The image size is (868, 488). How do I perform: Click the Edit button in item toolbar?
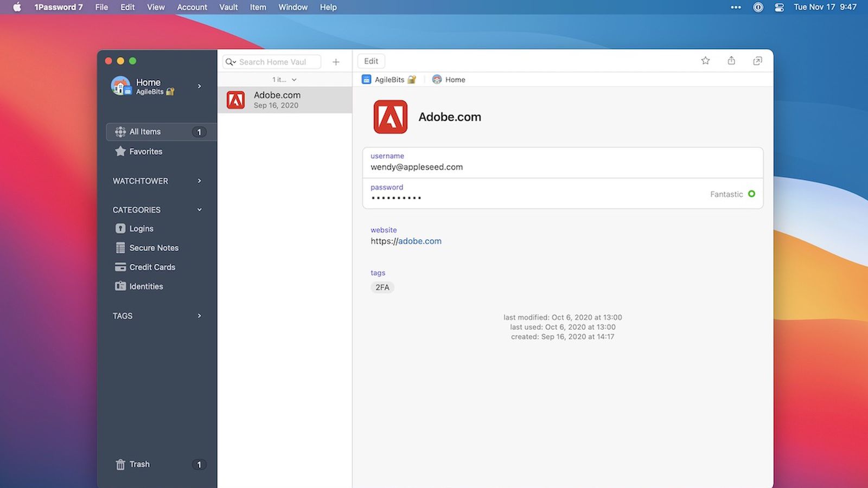(371, 61)
